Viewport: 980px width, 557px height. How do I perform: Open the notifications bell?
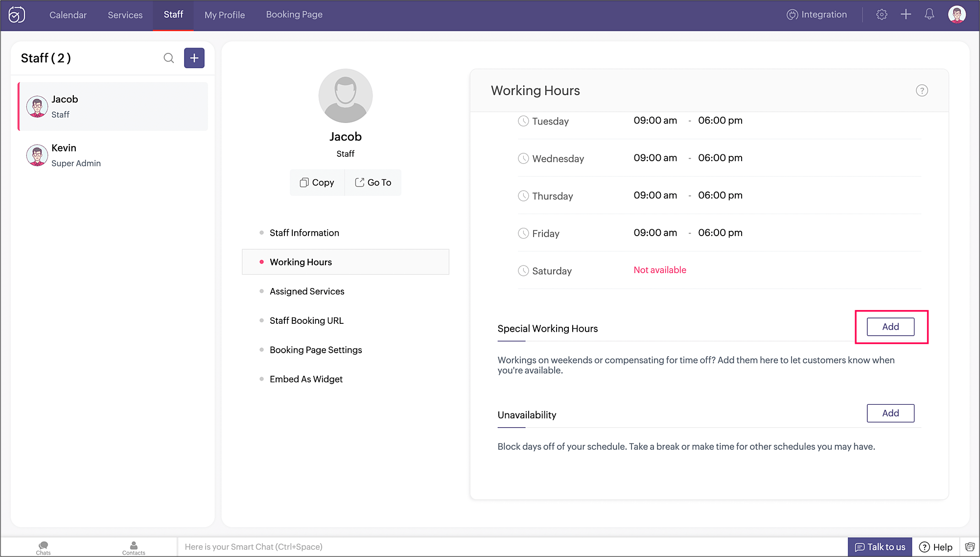click(929, 15)
